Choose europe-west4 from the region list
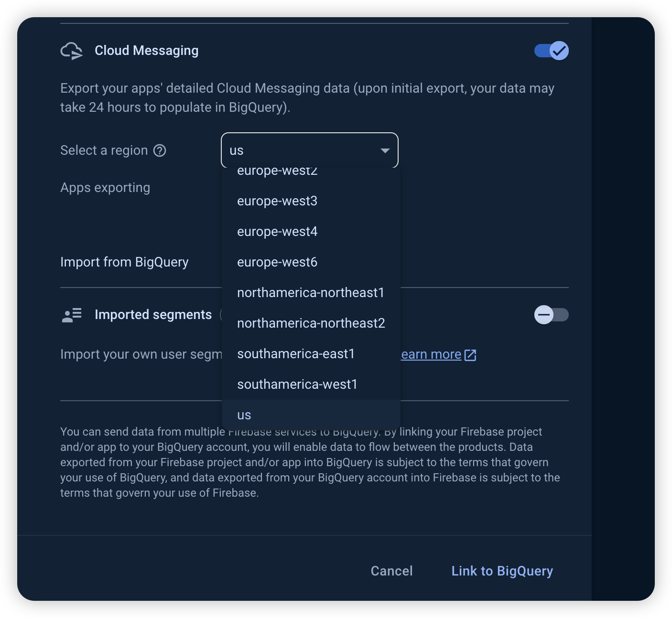Screen dimensions: 672x618 point(311,232)
